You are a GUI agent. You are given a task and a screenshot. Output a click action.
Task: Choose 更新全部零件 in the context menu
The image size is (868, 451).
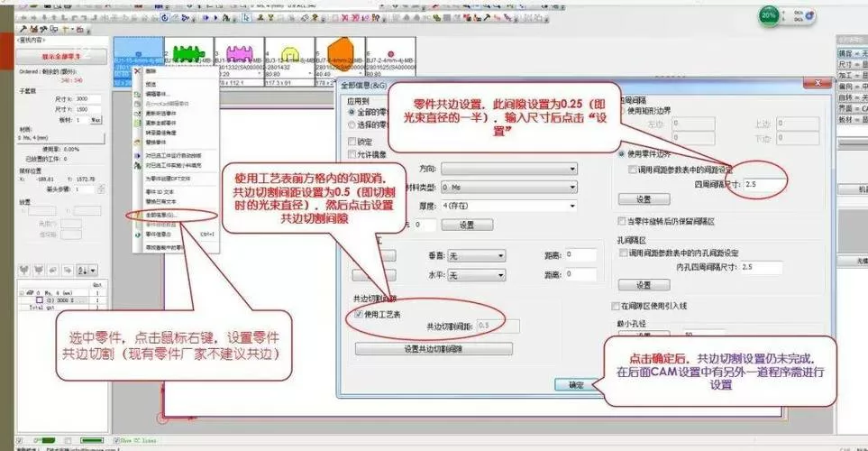161,123
